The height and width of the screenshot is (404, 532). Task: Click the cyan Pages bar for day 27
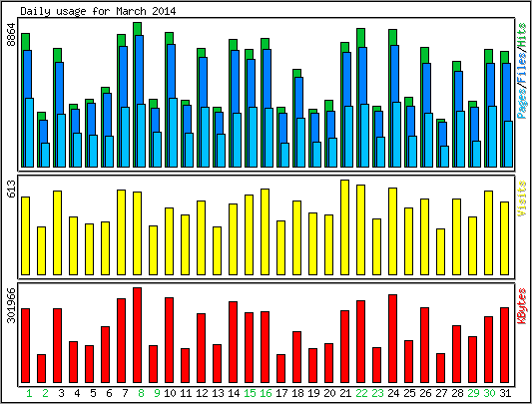(x=445, y=157)
